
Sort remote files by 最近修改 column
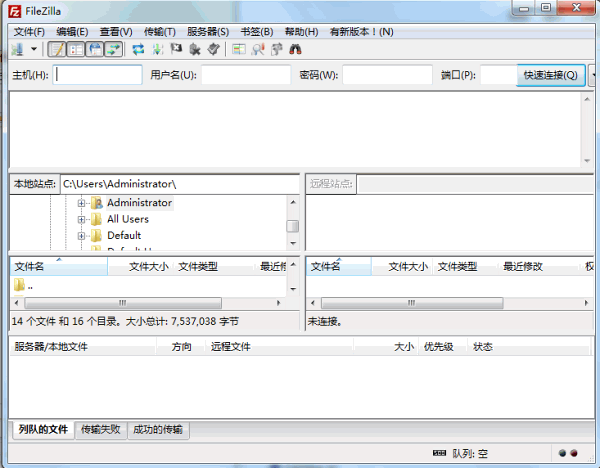point(540,266)
